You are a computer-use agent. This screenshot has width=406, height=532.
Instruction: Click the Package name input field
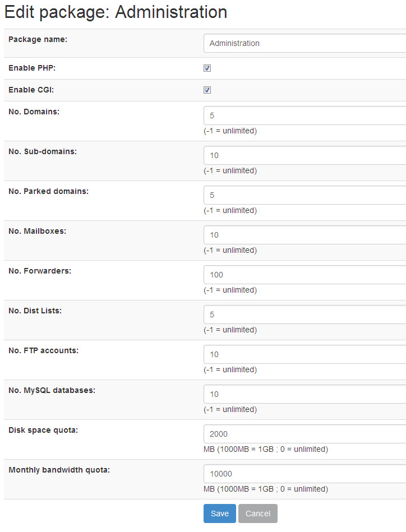pos(305,43)
